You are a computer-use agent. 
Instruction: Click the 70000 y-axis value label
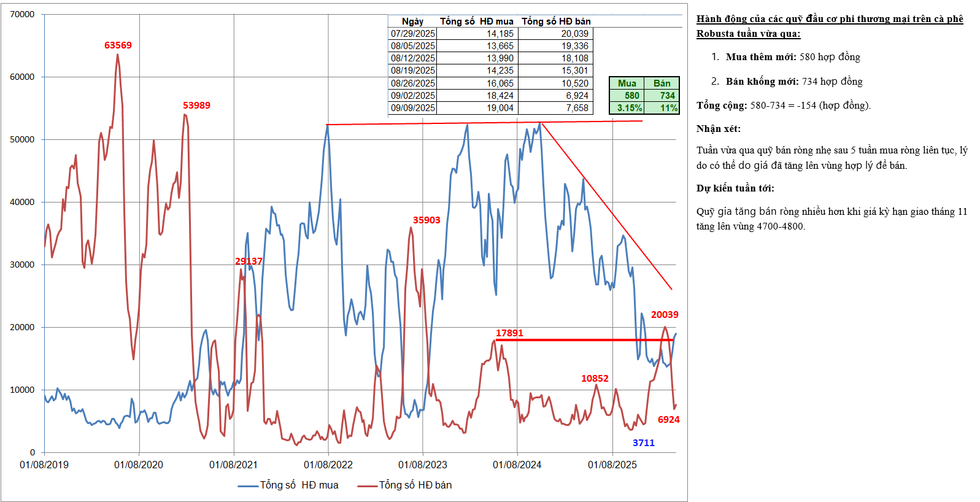23,14
